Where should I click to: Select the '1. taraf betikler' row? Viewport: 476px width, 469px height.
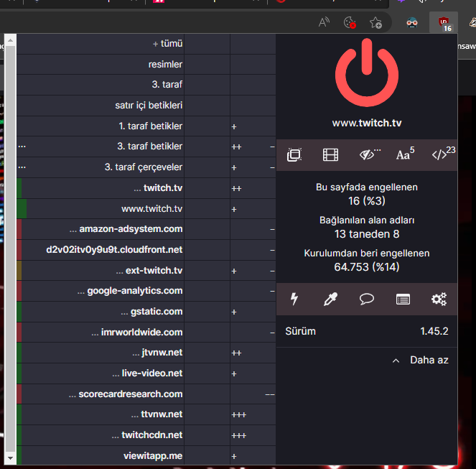coord(101,126)
